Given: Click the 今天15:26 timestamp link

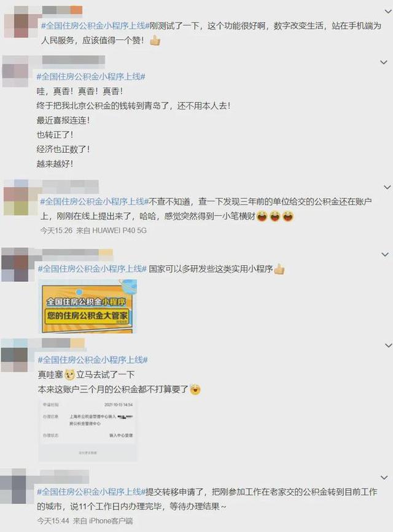Looking at the screenshot, I should click(56, 231).
